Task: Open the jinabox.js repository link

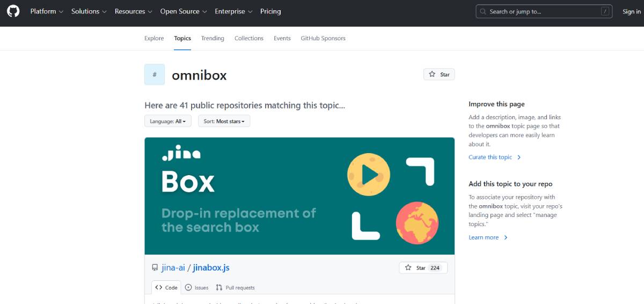Action: click(x=211, y=267)
